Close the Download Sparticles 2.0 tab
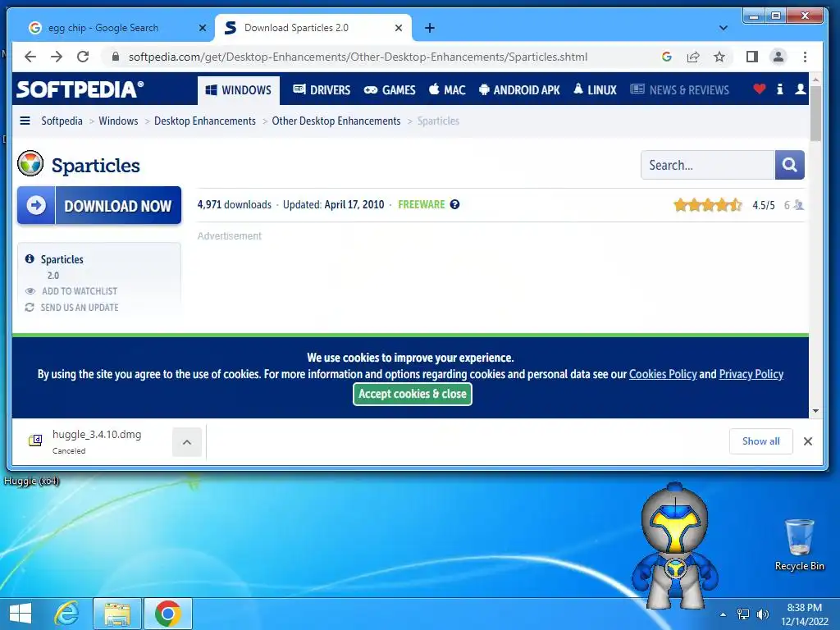Screen dimensions: 840x630 (399, 28)
